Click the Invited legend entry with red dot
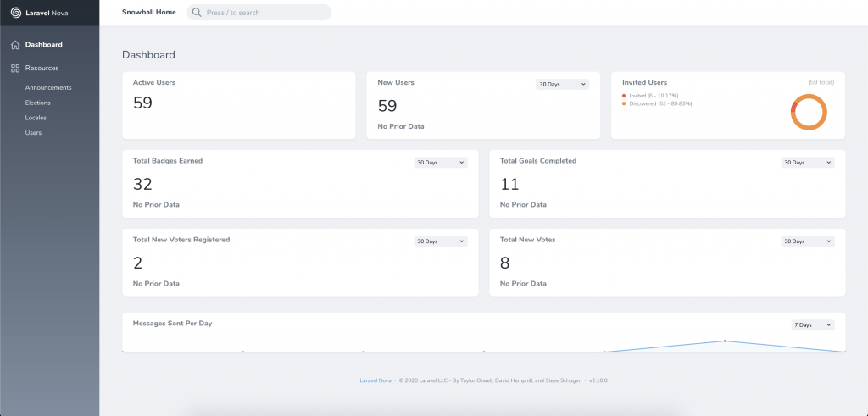The width and height of the screenshot is (868, 416). click(648, 96)
